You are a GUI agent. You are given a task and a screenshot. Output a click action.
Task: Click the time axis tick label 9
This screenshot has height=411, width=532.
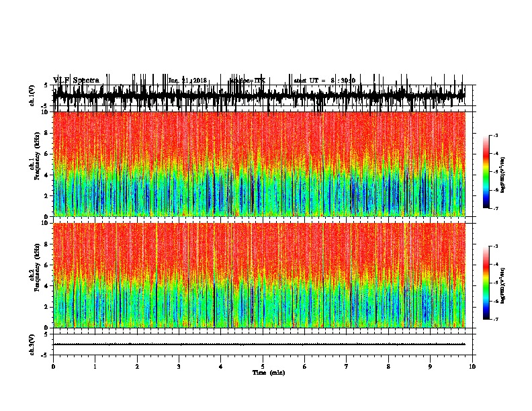click(430, 367)
